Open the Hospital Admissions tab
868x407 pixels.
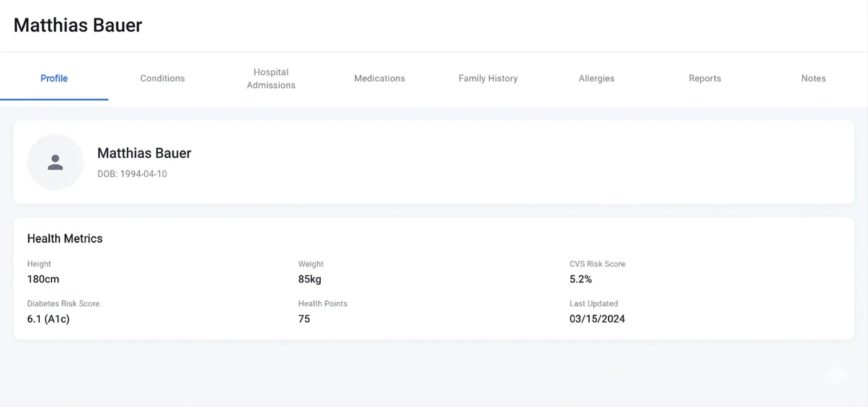271,78
